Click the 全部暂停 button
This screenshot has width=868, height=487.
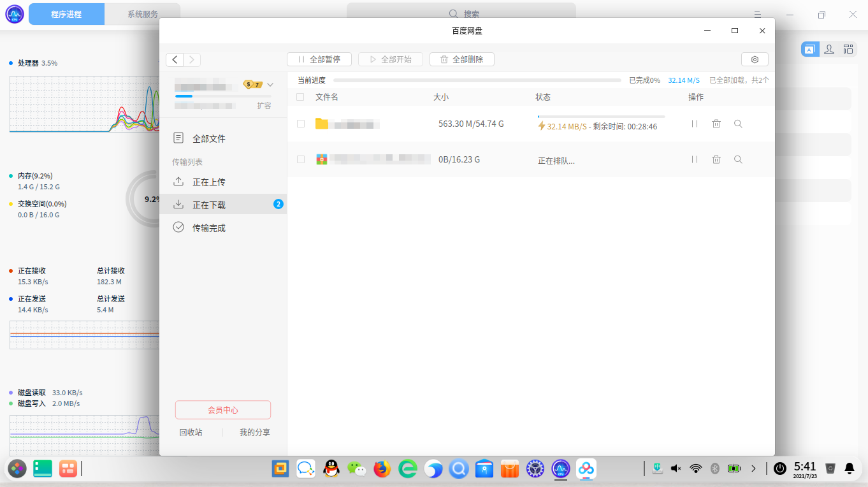pyautogui.click(x=319, y=59)
